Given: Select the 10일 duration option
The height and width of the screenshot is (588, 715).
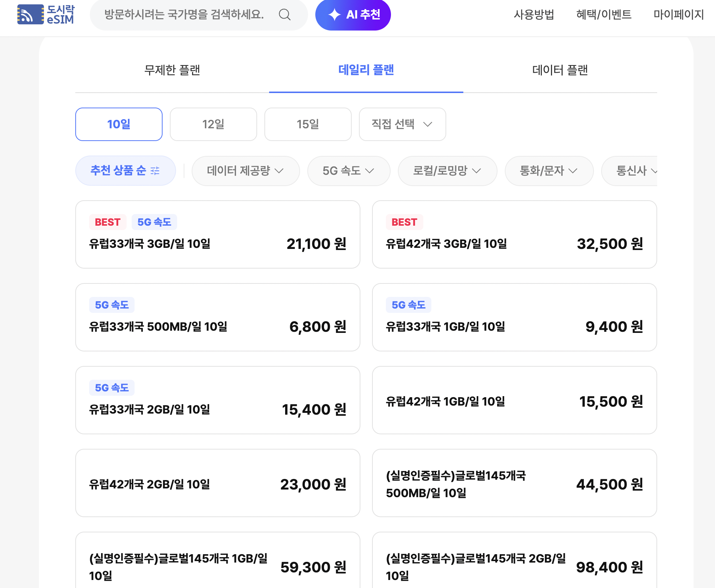Looking at the screenshot, I should (119, 124).
